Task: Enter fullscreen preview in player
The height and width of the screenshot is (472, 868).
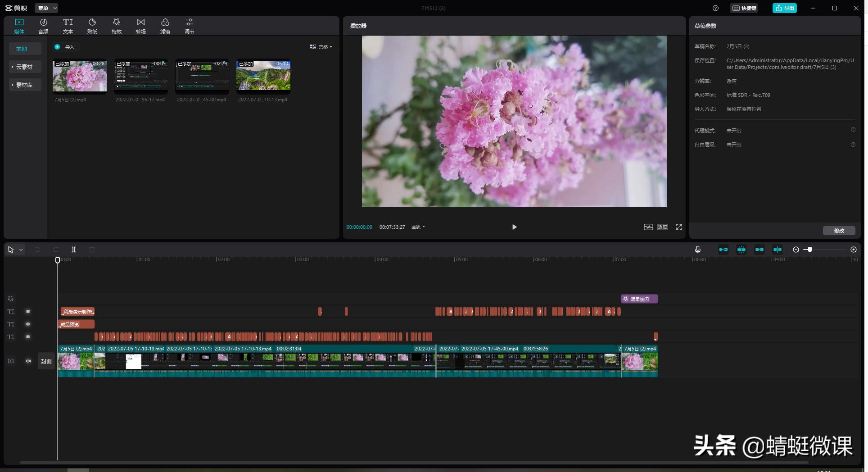Action: (x=679, y=227)
